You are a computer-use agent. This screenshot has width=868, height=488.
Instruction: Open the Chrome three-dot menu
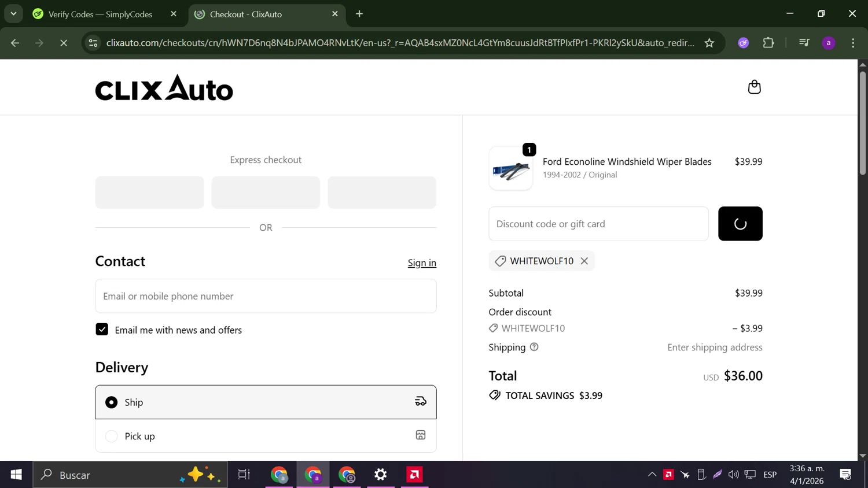coord(853,43)
